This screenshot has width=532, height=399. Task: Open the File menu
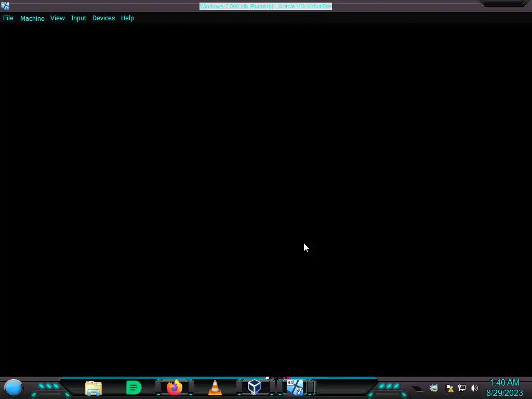(x=8, y=18)
